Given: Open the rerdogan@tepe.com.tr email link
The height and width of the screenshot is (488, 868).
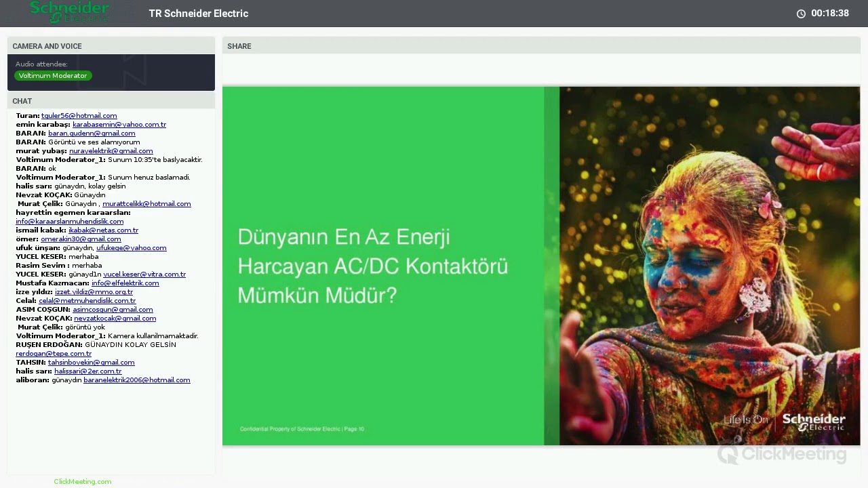Looking at the screenshot, I should [x=54, y=354].
